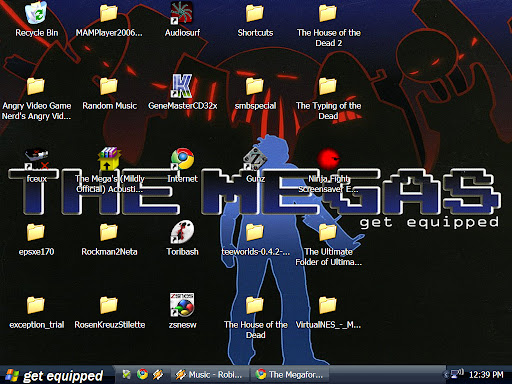Click the Winamp Quick Launch icon
This screenshot has width=512, height=384.
point(158,375)
